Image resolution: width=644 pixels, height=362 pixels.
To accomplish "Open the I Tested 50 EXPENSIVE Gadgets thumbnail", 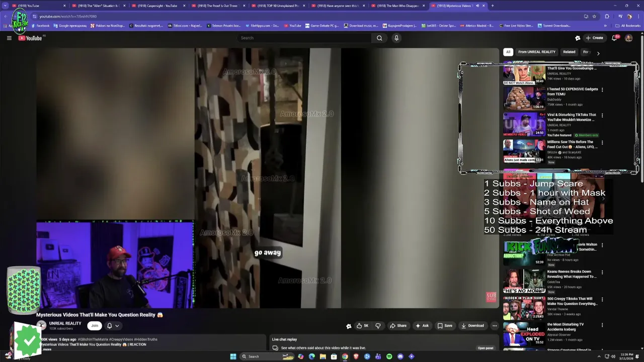I will pyautogui.click(x=524, y=98).
